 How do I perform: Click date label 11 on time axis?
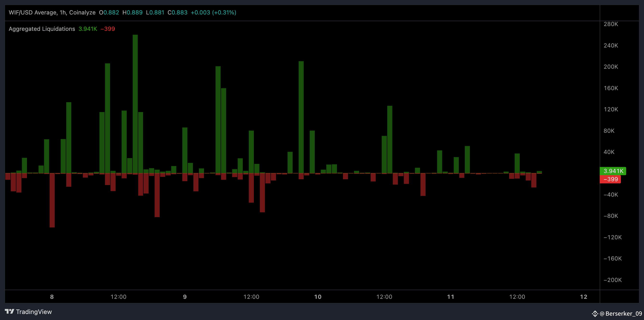(451, 297)
